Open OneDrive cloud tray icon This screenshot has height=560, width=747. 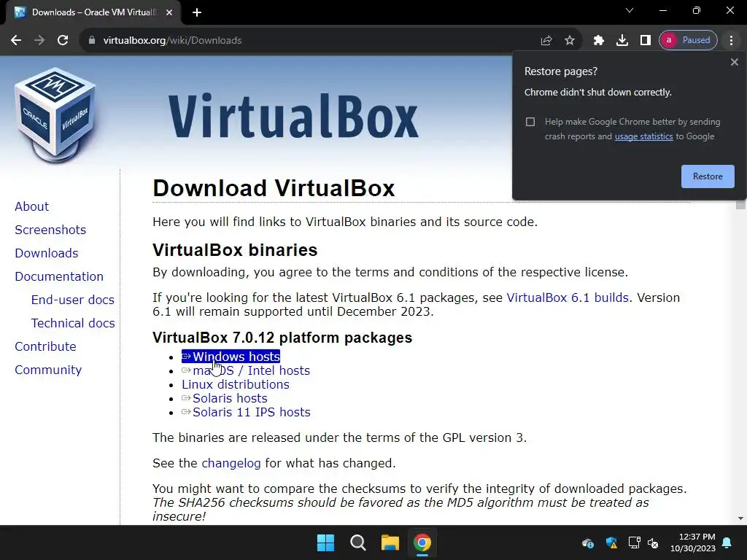click(x=588, y=542)
